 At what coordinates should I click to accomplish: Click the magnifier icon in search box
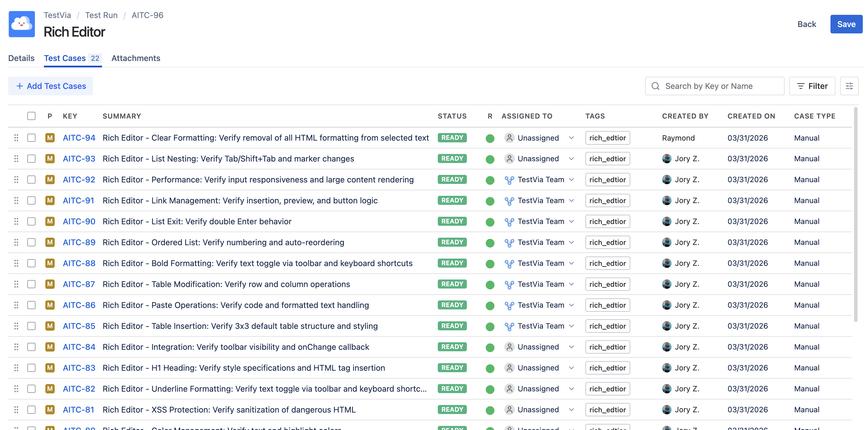pos(656,86)
